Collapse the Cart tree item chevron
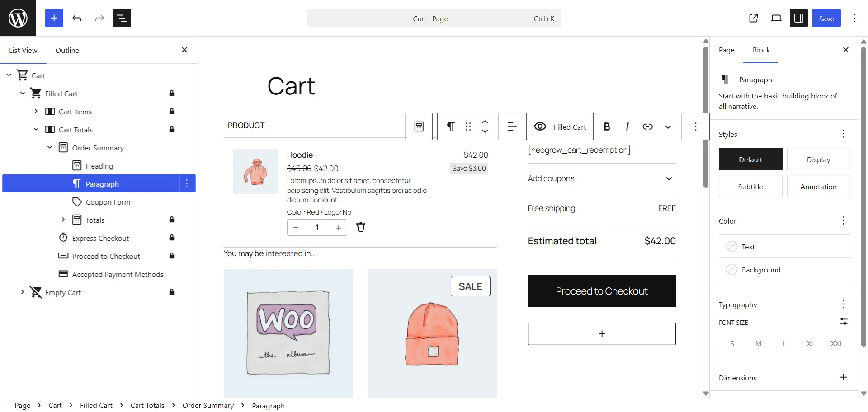Screen dimensions: 868x412 (9, 75)
